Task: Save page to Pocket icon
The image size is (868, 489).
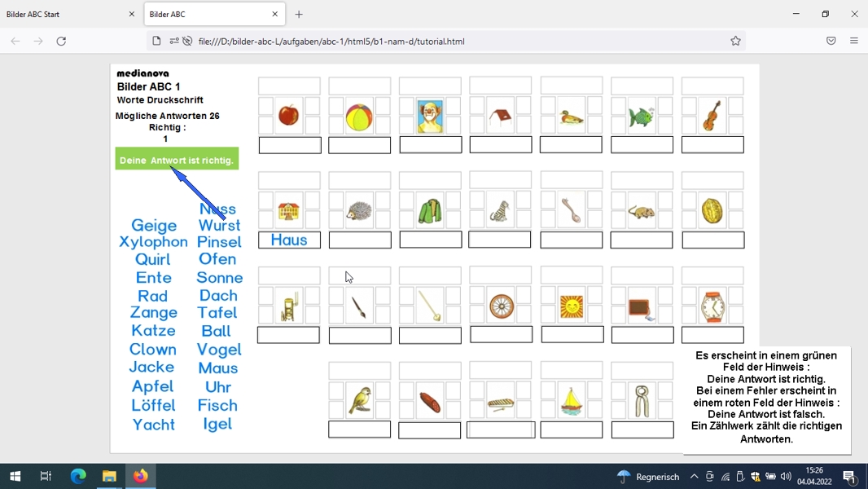Action: pos(831,41)
